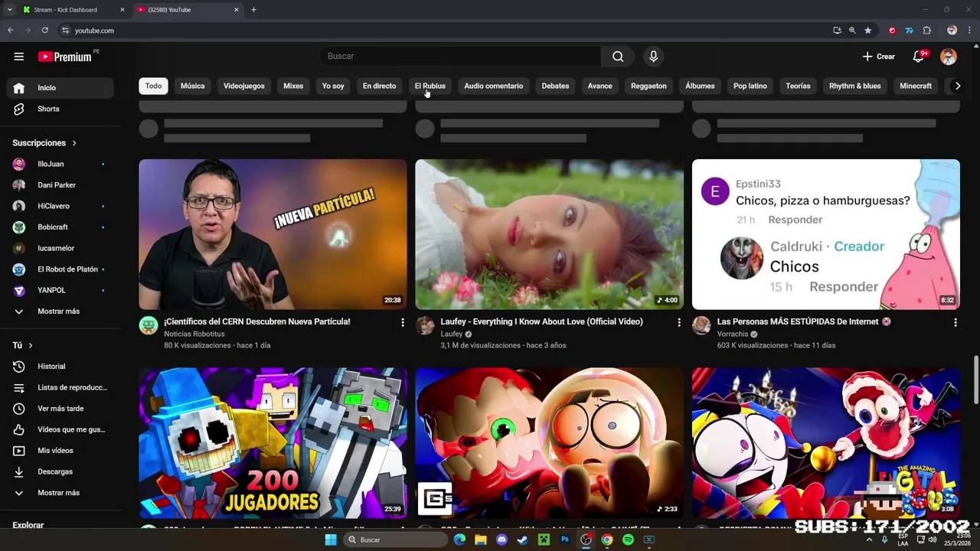Activate voice search microphone icon
The width and height of the screenshot is (980, 551).
(x=653, y=56)
